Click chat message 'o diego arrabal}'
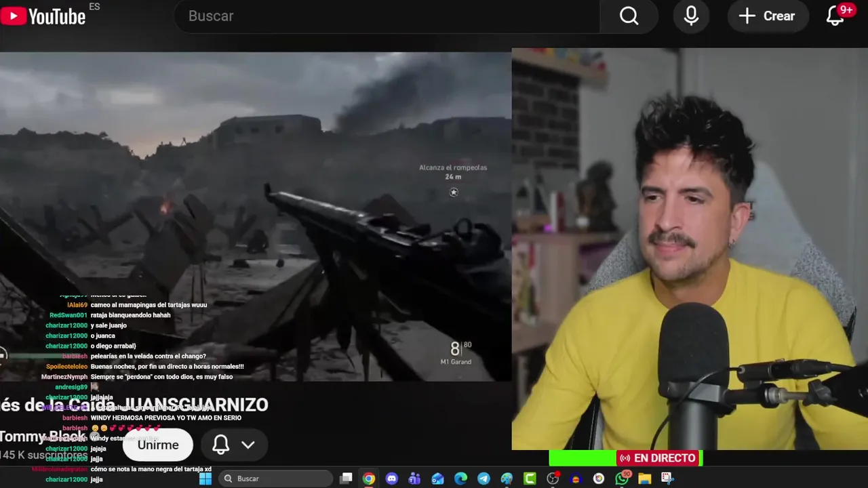Viewport: 868px width, 488px height. pos(113,346)
